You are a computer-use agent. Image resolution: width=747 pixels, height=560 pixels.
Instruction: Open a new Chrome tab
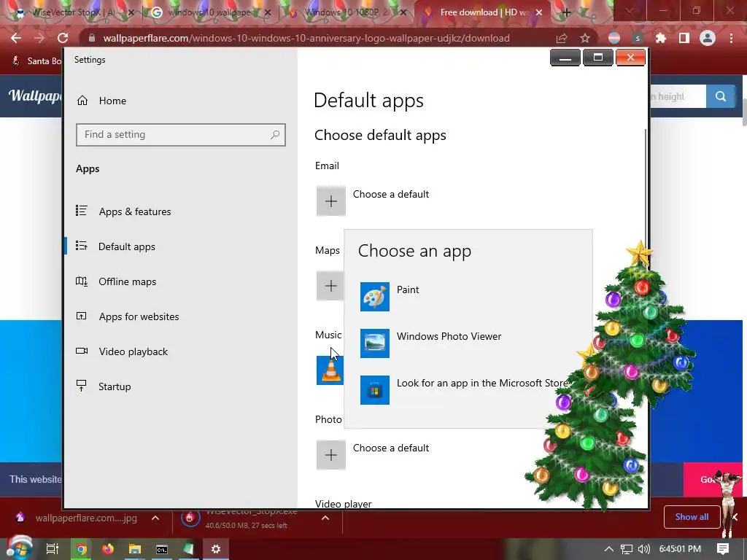click(566, 12)
